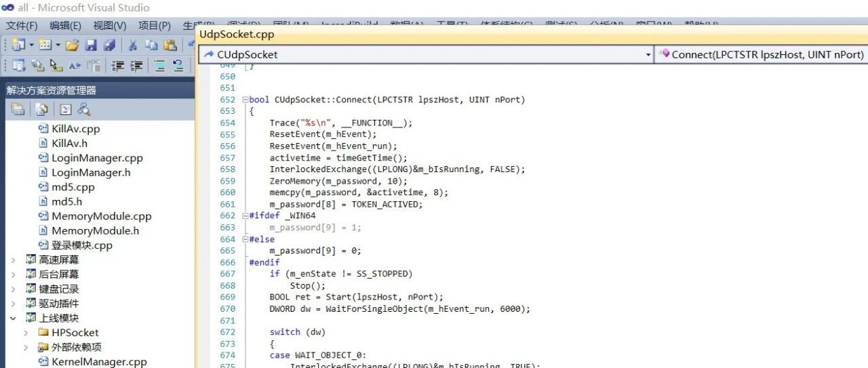Click the Save All toolbar icon
The height and width of the screenshot is (368, 868).
pos(109,45)
